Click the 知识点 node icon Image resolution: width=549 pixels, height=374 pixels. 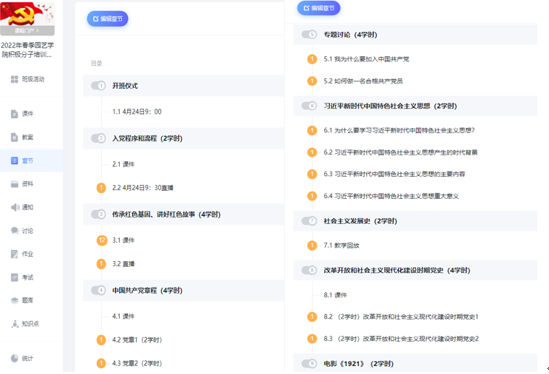pos(15,324)
